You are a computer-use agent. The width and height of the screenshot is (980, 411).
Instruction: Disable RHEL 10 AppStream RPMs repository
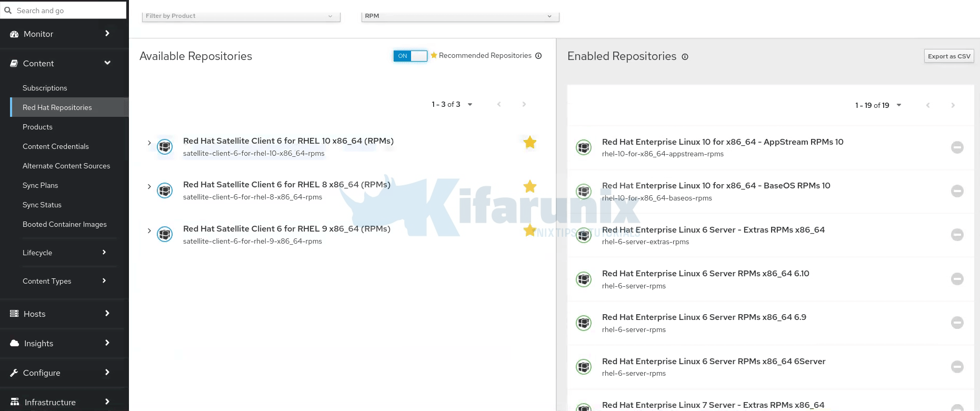point(957,147)
